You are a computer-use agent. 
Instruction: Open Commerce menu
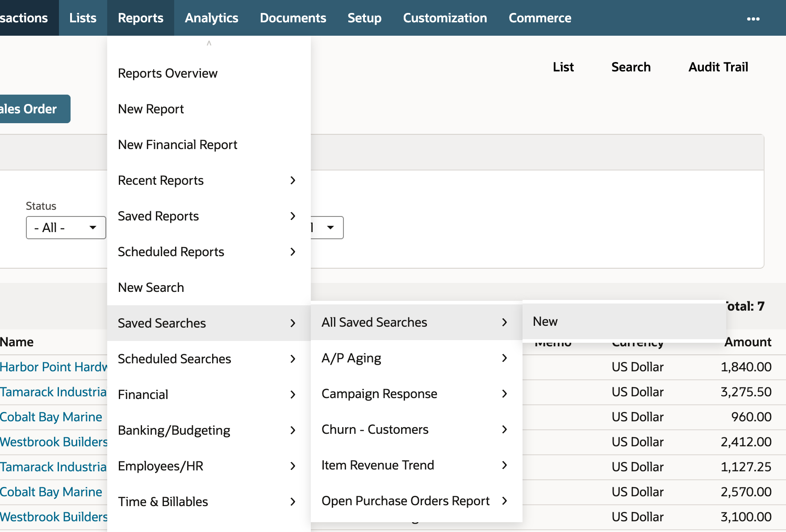tap(540, 18)
